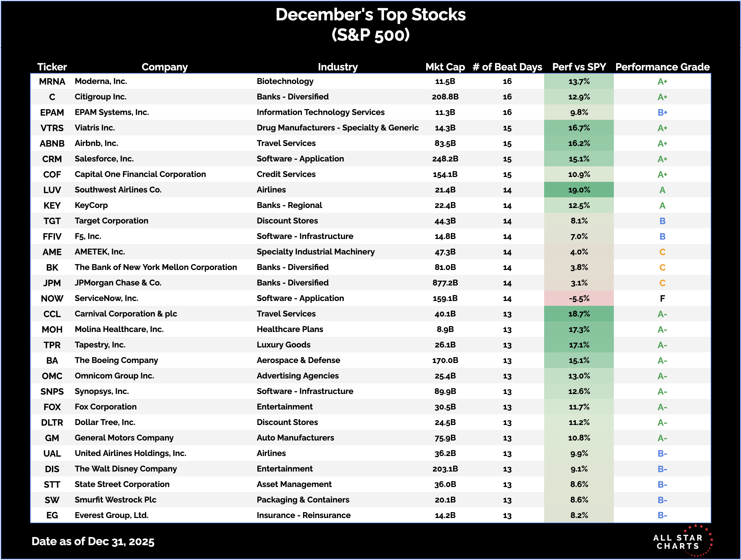Click the Ticker column header
Screen dimensions: 741x560
(52, 67)
